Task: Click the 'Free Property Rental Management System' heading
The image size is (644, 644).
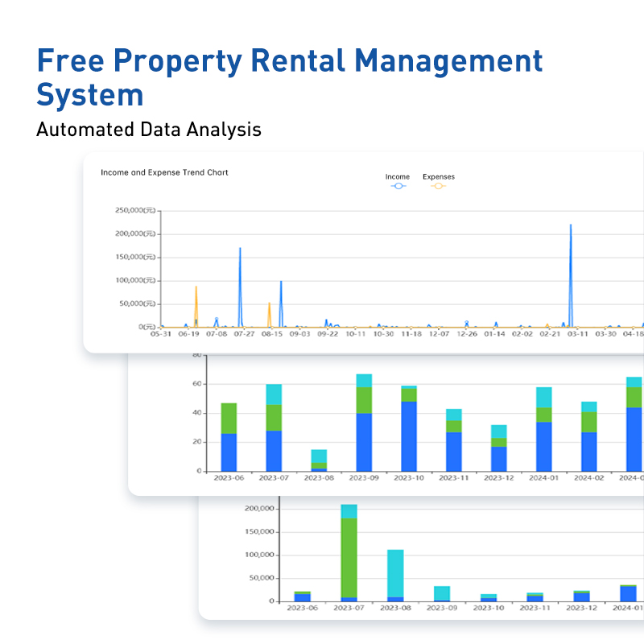Action: coord(290,77)
